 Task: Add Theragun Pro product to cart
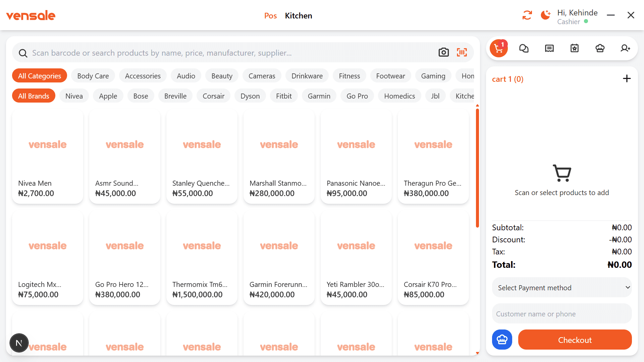[433, 157]
